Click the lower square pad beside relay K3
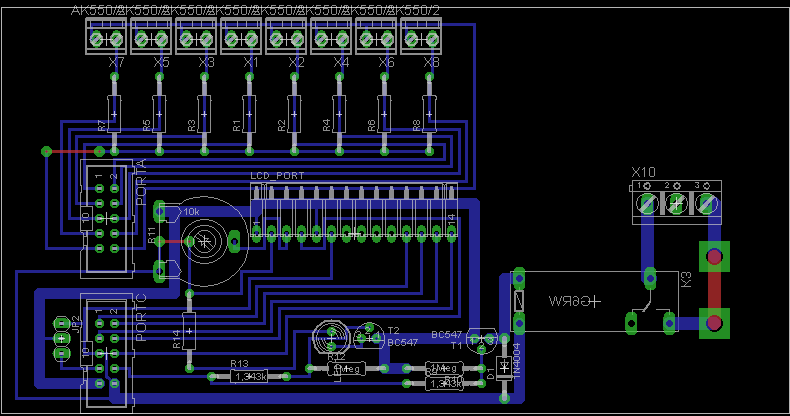790x416 pixels. (714, 323)
